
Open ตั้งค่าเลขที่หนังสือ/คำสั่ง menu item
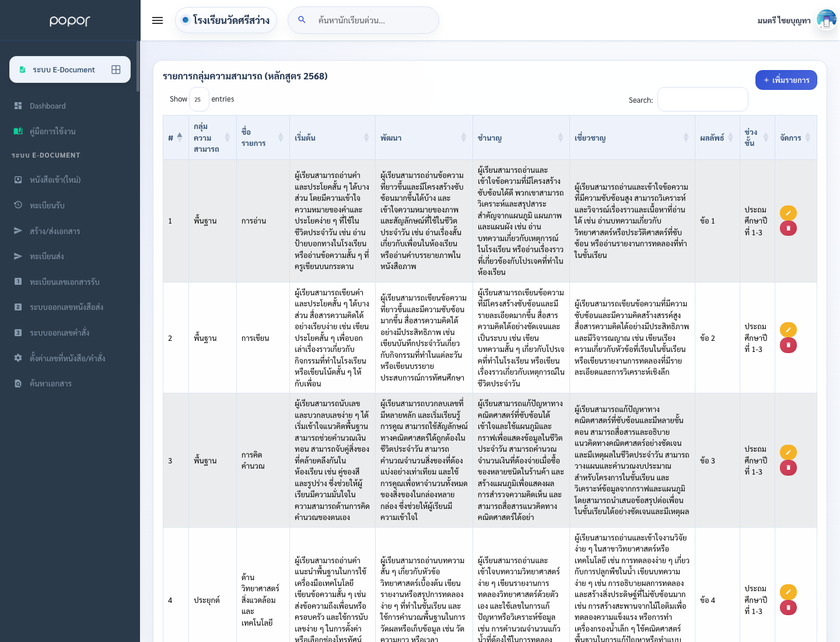tap(69, 358)
